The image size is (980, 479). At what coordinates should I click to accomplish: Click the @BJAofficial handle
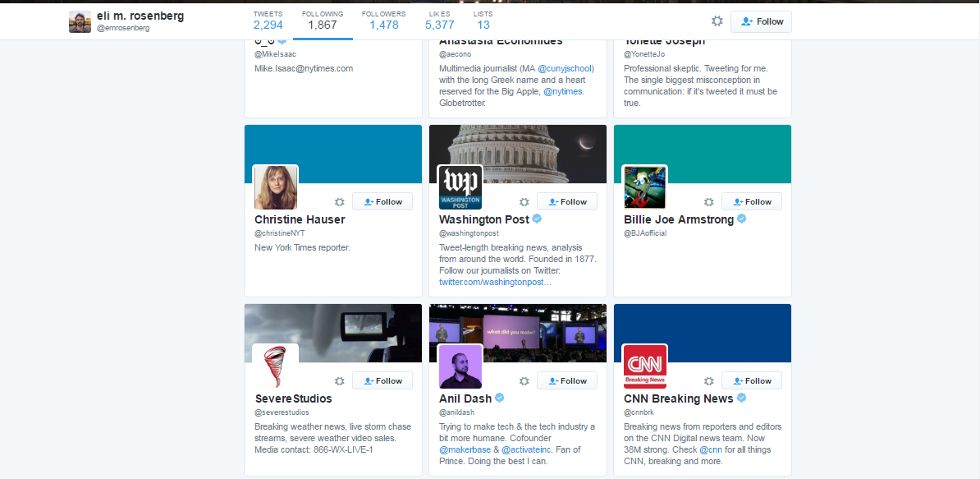coord(645,233)
